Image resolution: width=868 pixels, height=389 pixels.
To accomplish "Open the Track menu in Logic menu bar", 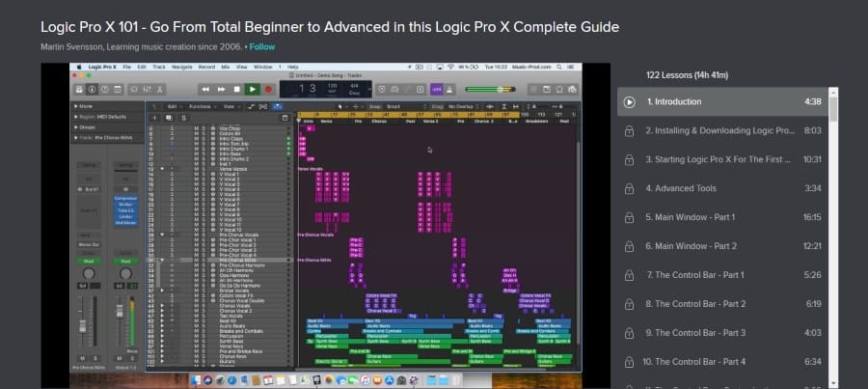I will point(159,67).
